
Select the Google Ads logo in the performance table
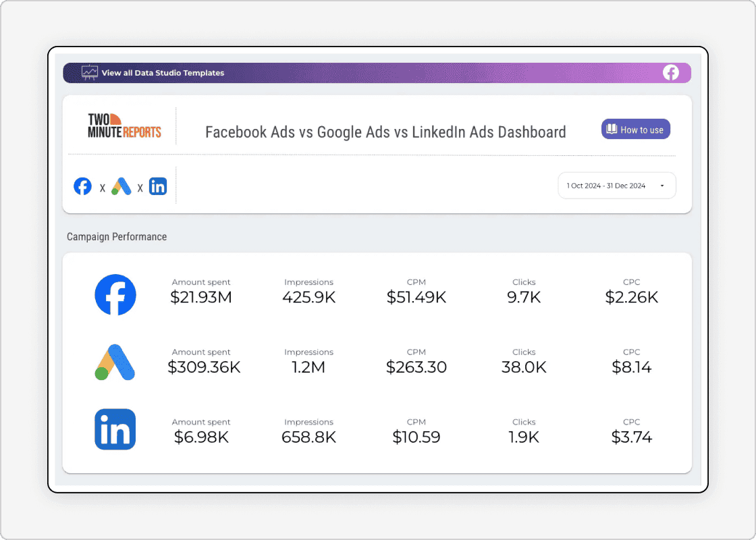tap(115, 364)
